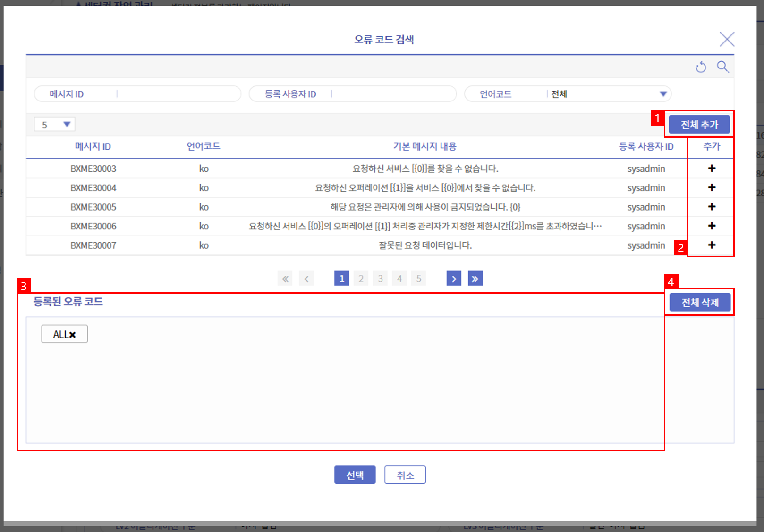Click the magnifier search icon
This screenshot has height=532, width=764.
pyautogui.click(x=723, y=67)
